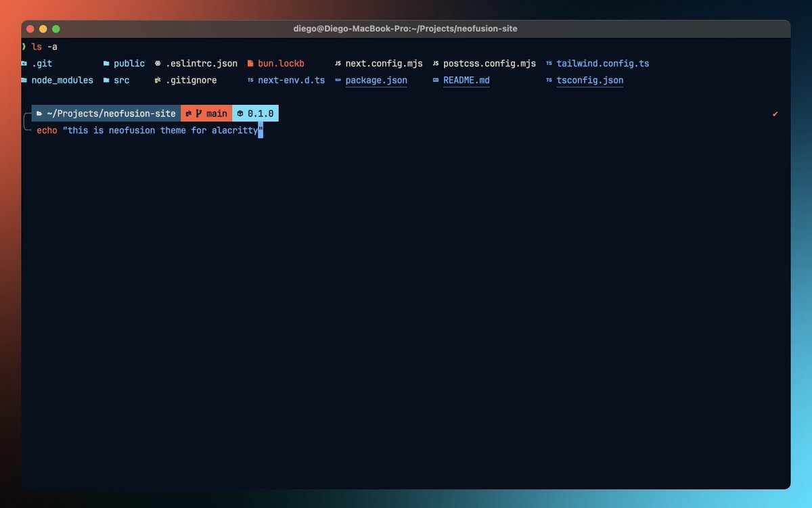Click the postcss.config.mjs file name
Image resolution: width=812 pixels, height=508 pixels.
[489, 64]
